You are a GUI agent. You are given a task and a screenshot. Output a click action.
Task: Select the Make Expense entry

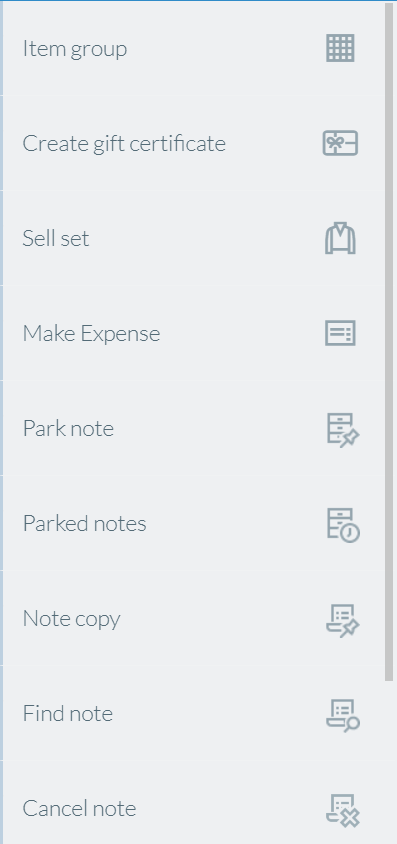[194, 333]
